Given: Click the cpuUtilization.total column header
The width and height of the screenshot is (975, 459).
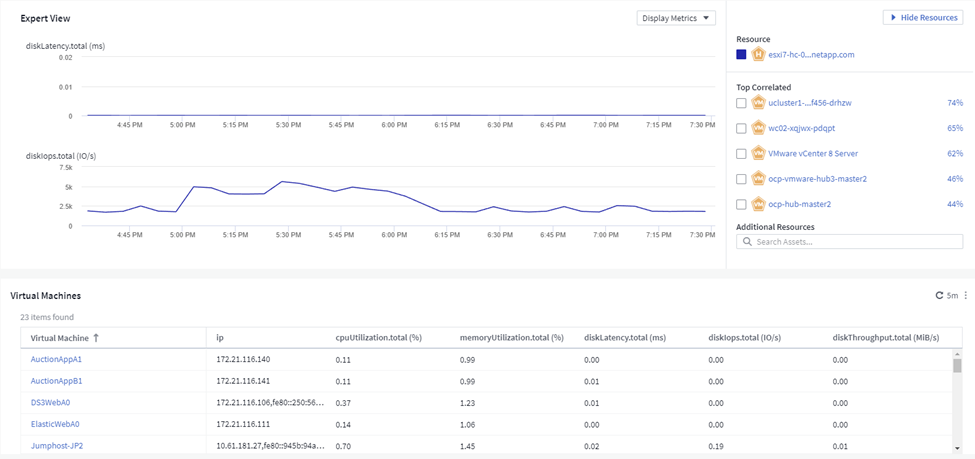Looking at the screenshot, I should point(379,338).
